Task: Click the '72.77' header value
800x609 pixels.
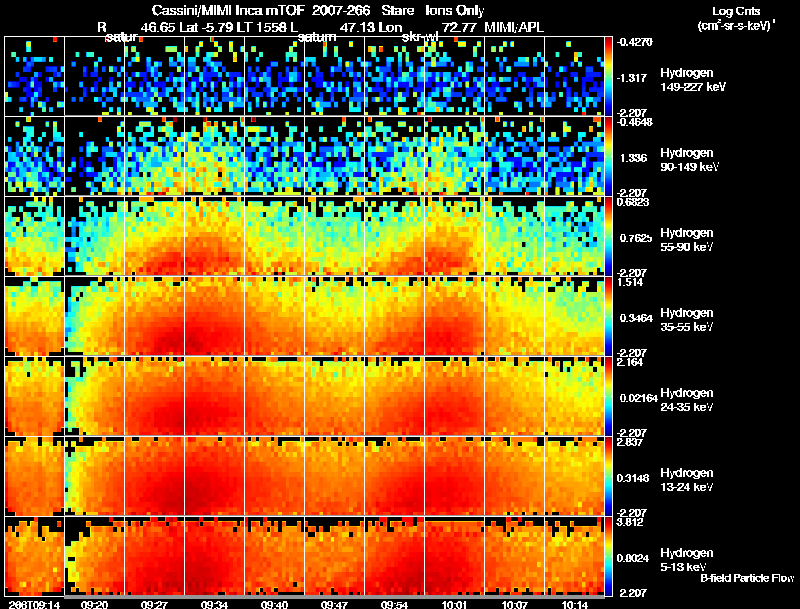Action: 459,27
